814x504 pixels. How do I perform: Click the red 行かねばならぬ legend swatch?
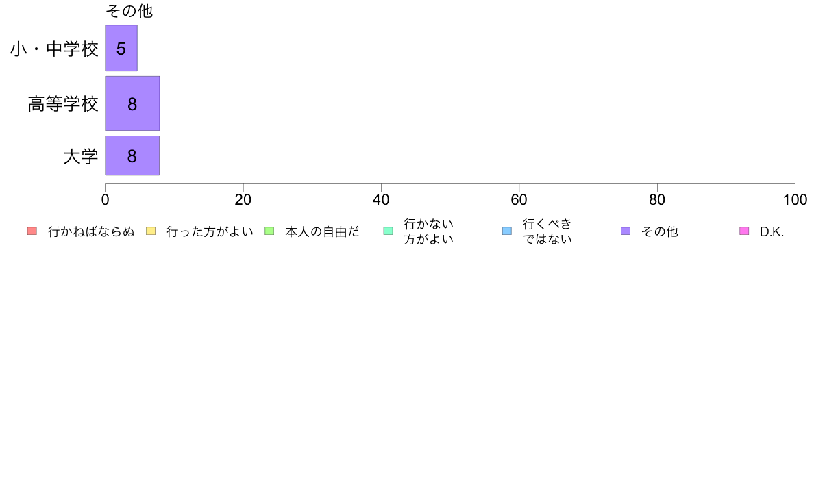32,231
